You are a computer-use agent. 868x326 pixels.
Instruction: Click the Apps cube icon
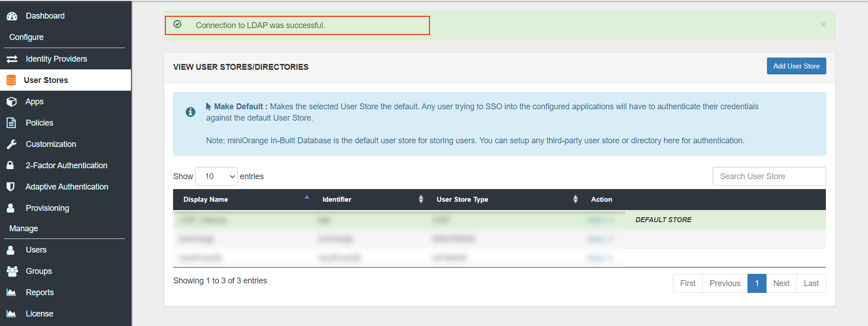[x=12, y=102]
